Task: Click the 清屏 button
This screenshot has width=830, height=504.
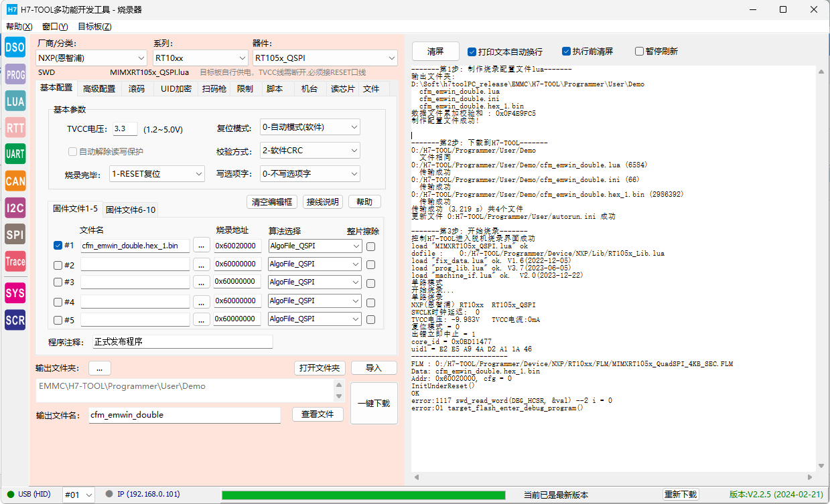Action: point(435,52)
